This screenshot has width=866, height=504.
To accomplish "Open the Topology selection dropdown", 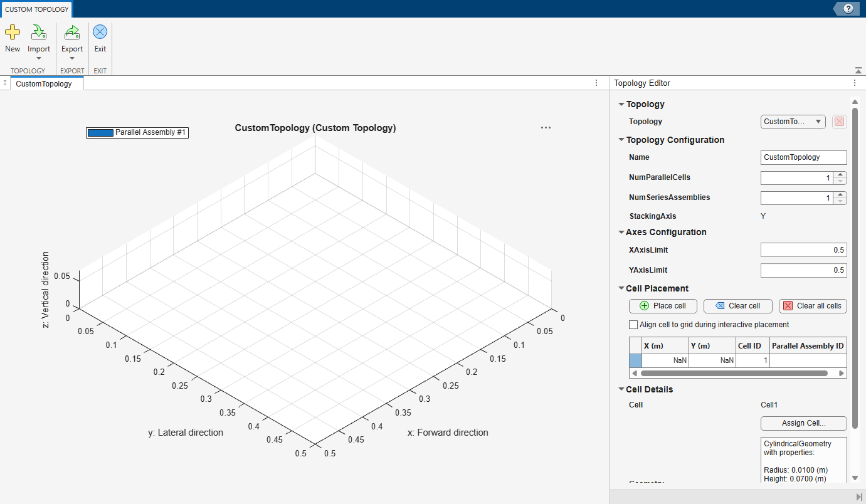I will tap(793, 122).
